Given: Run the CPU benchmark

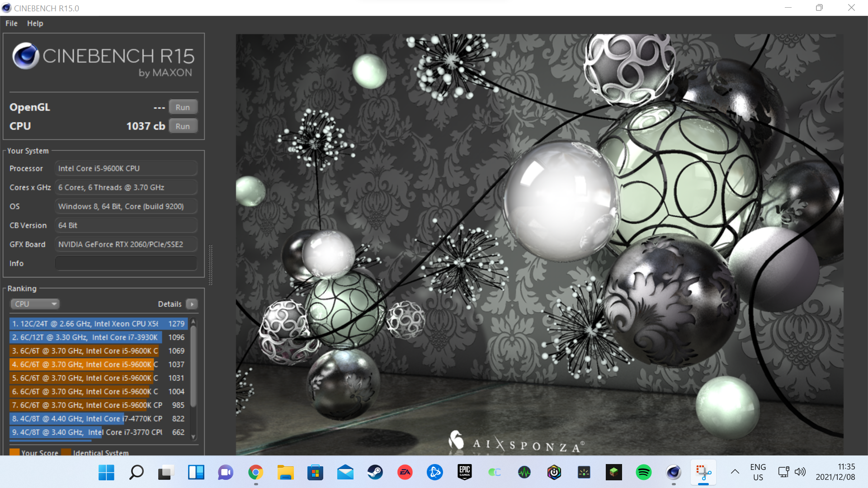Looking at the screenshot, I should (x=183, y=126).
